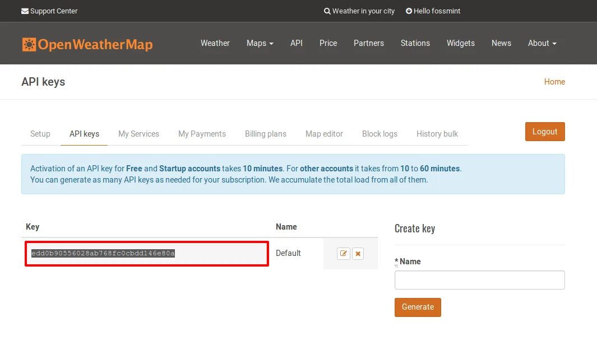
Task: Open the Billing plans tab
Action: tap(266, 134)
